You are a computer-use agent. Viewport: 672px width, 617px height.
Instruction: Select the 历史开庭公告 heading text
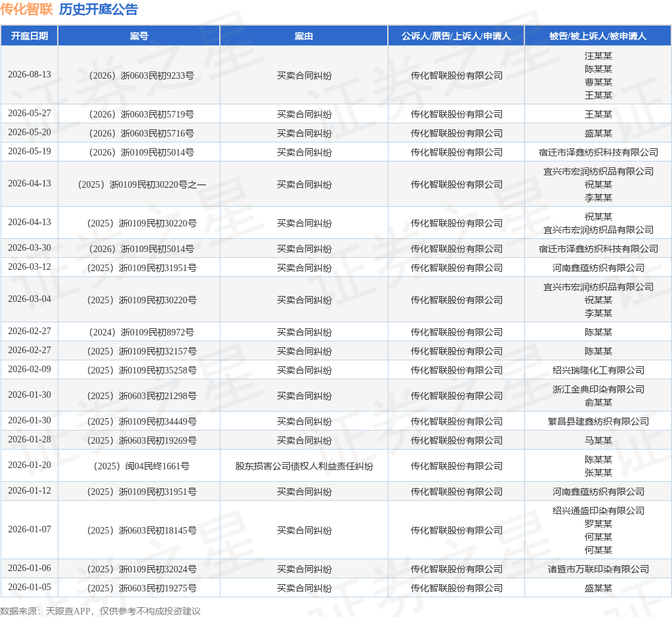[98, 9]
